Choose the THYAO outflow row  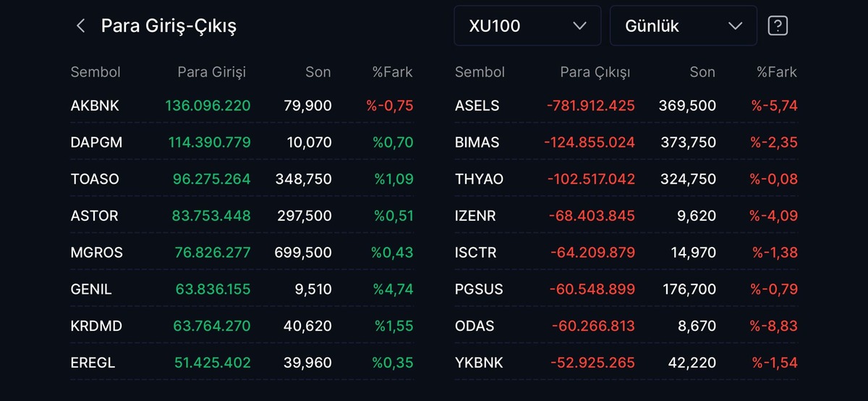pyautogui.click(x=626, y=179)
